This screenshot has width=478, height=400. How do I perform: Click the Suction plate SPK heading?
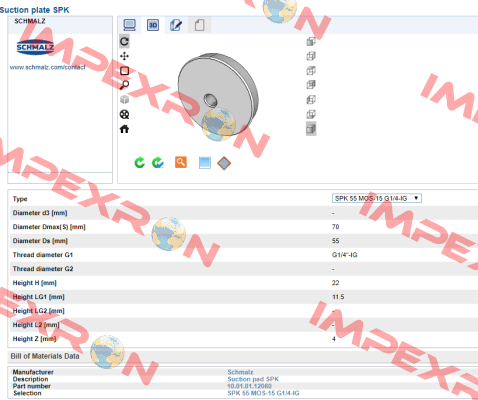(35, 10)
